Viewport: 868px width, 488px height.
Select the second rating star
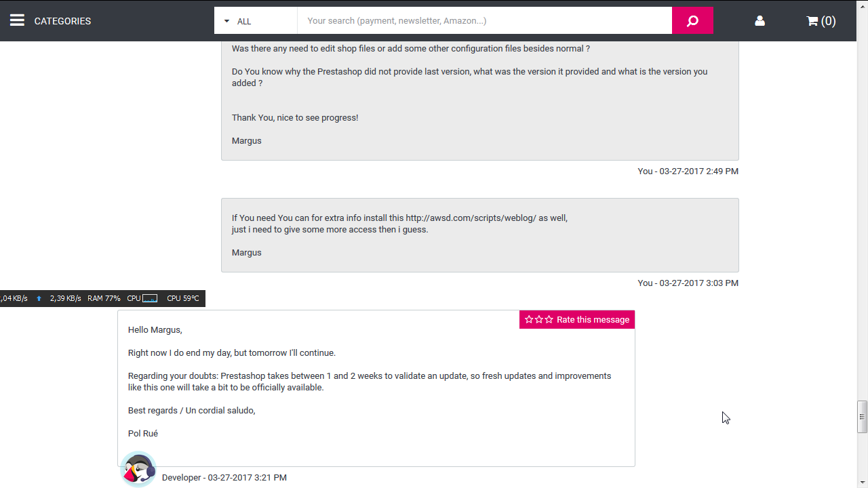click(x=539, y=320)
